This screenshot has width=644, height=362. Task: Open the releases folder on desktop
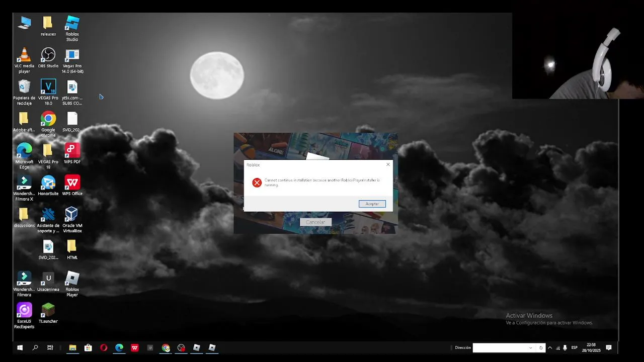tap(48, 26)
